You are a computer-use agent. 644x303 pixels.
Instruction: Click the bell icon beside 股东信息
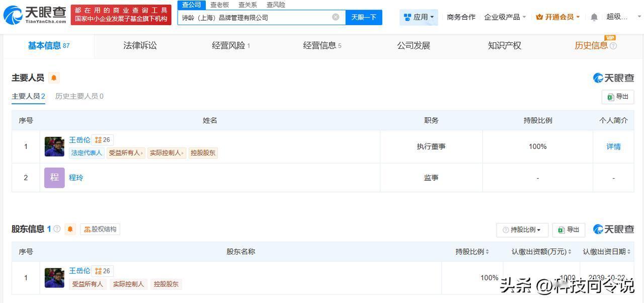pos(70,229)
